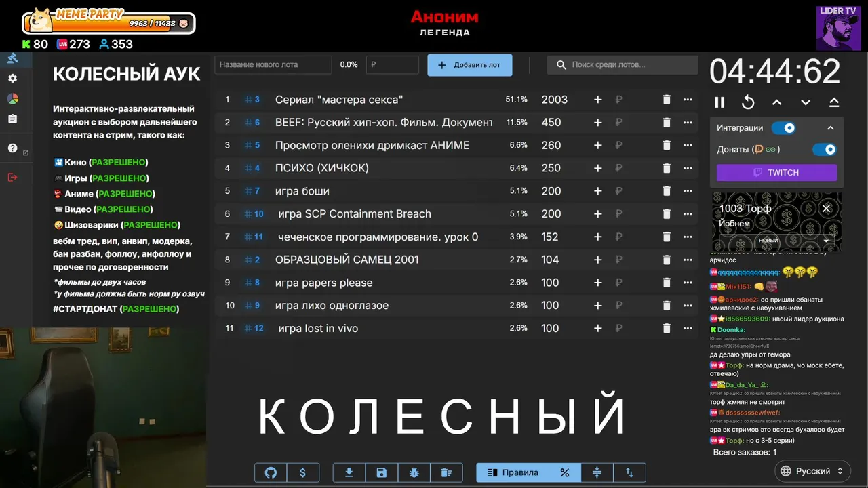Toggle the Интеграции switch

(783, 128)
